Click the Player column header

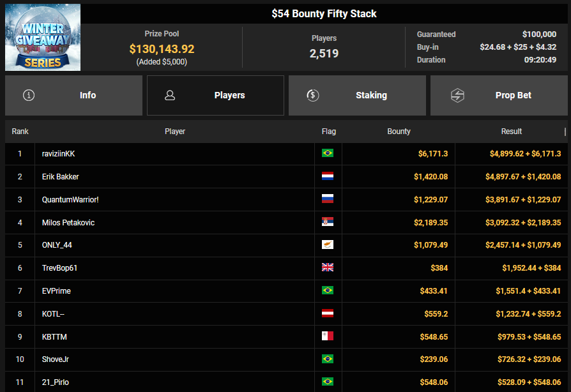pyautogui.click(x=175, y=132)
